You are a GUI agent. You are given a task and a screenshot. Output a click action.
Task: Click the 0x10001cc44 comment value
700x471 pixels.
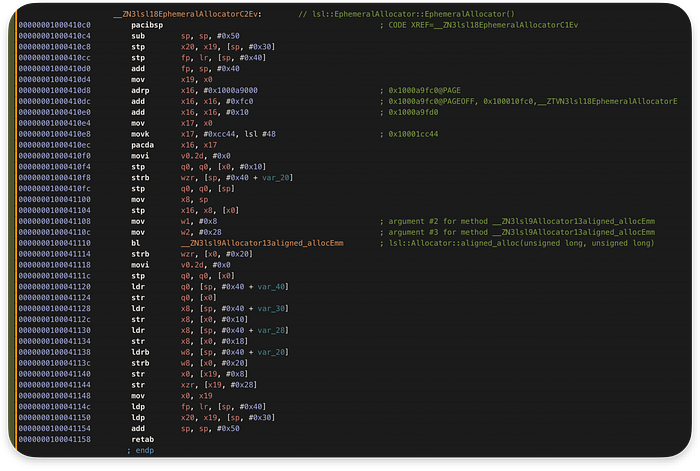[413, 134]
